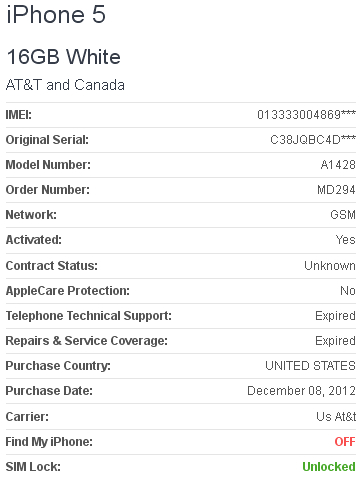Select the Model Number A1428
Screen dimensions: 361x479
(x=338, y=165)
